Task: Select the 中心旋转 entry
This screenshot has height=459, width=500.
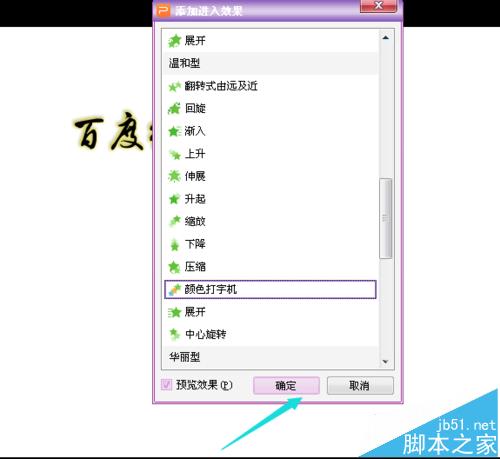Action: (x=271, y=334)
